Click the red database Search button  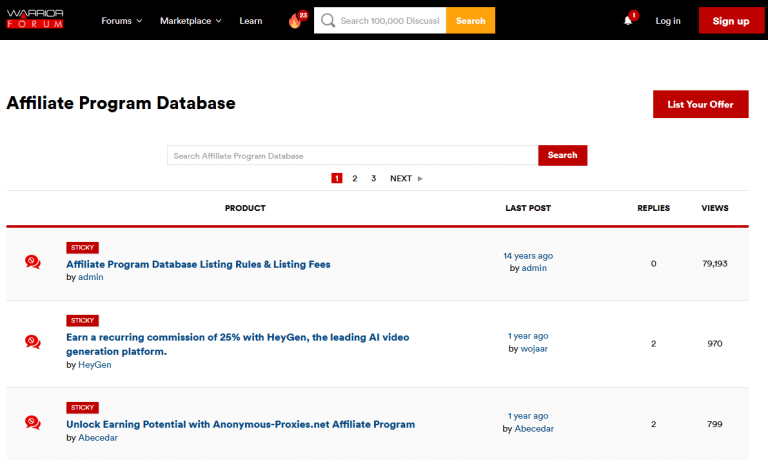point(562,155)
